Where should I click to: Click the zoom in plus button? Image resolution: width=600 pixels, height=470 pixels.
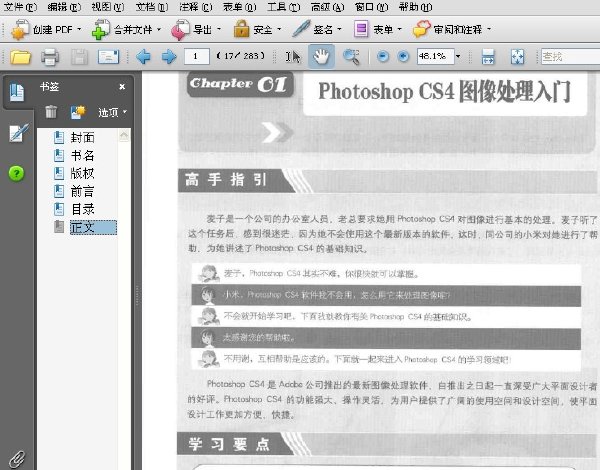(403, 57)
